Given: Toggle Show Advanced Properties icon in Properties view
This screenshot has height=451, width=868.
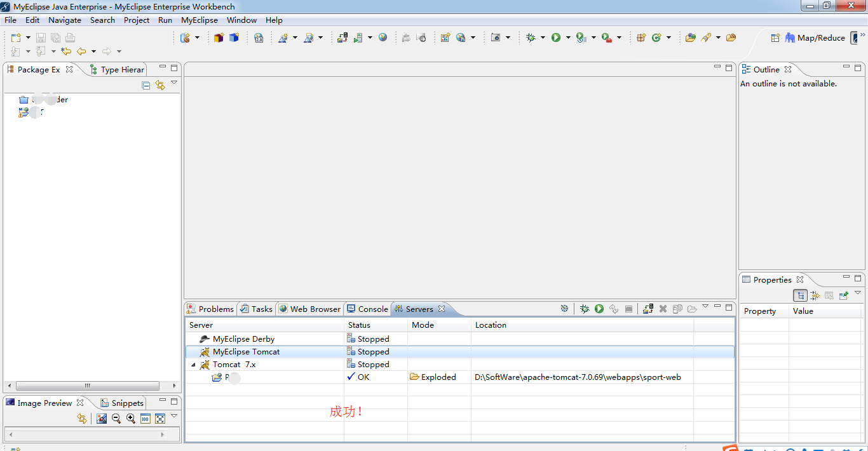Looking at the screenshot, I should point(815,295).
